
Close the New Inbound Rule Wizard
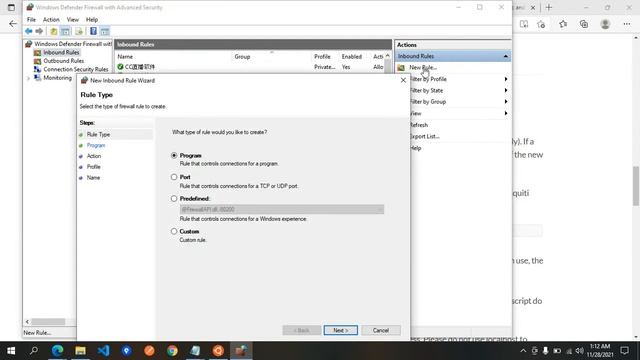[x=403, y=80]
